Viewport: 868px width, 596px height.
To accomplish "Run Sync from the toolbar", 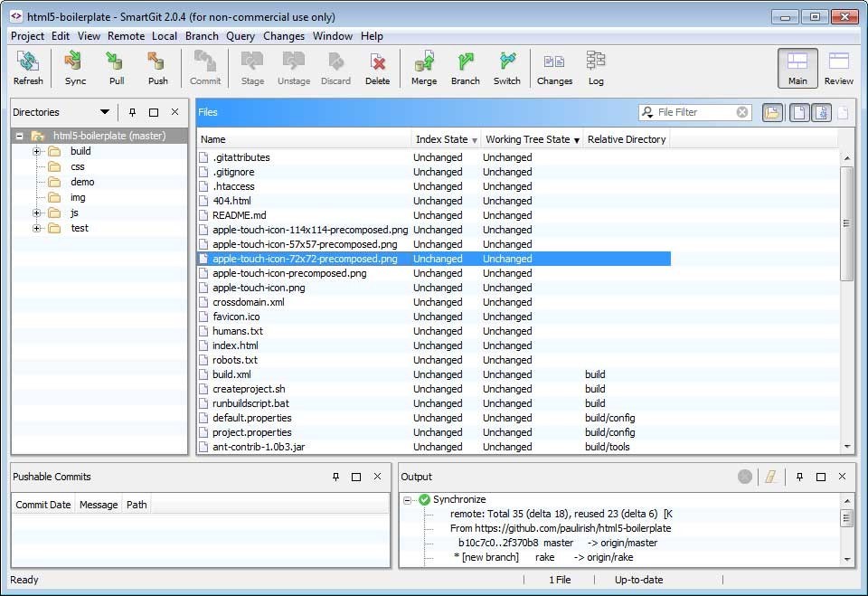I will [x=75, y=68].
